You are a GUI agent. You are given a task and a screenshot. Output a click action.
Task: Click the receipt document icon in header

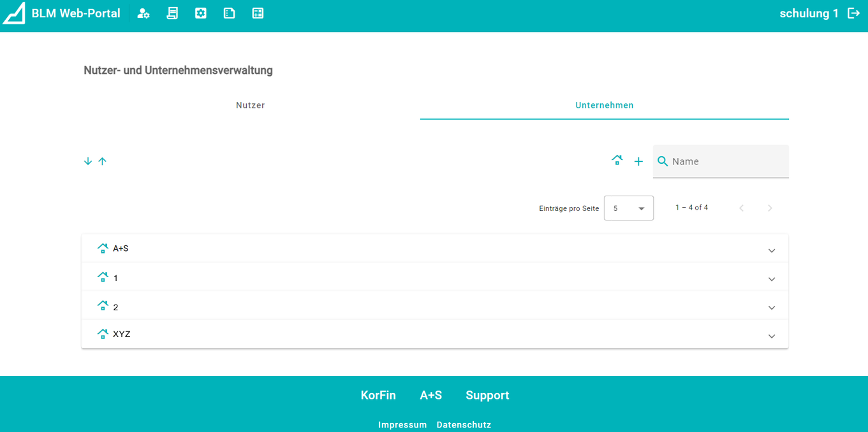172,13
